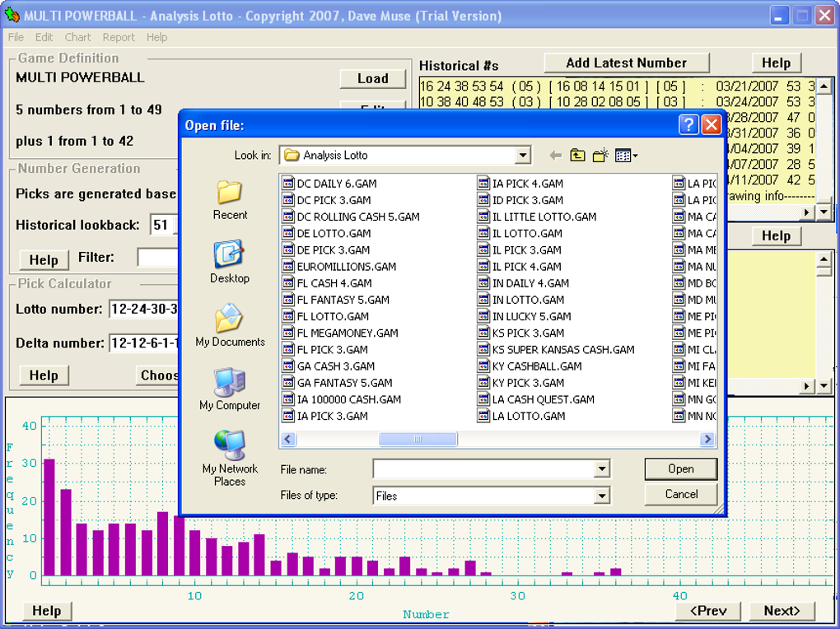Viewport: 840px width, 629px height.
Task: Click Add Latest Number button
Action: pos(626,63)
